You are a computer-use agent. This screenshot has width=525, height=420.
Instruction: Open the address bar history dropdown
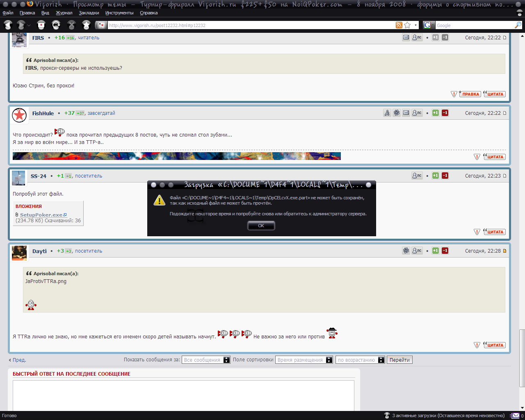pyautogui.click(x=415, y=25)
